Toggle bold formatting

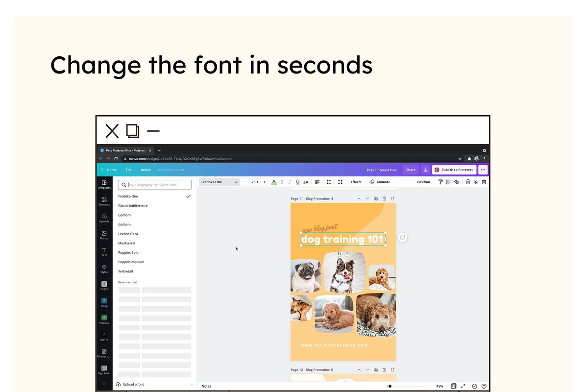[282, 182]
